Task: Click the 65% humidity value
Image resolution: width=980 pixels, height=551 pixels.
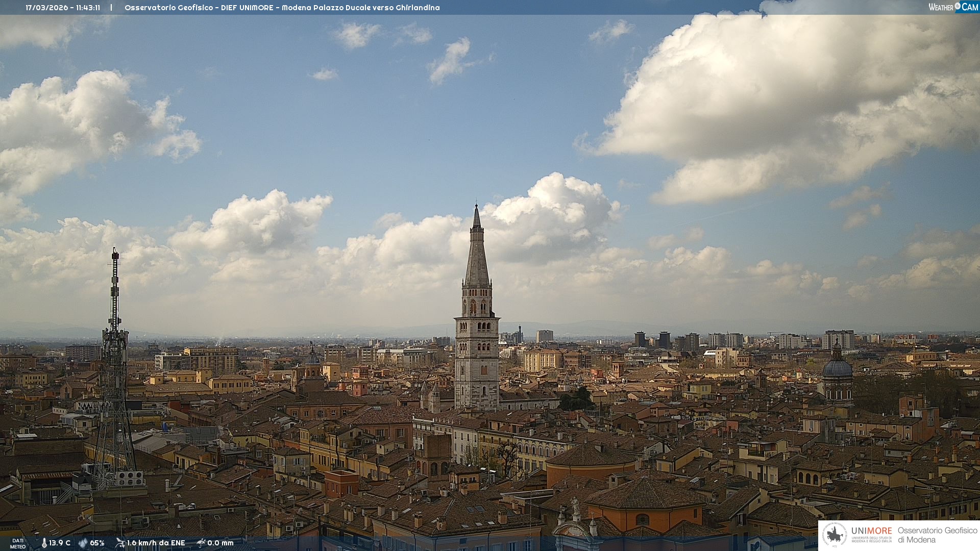Action: click(x=97, y=543)
